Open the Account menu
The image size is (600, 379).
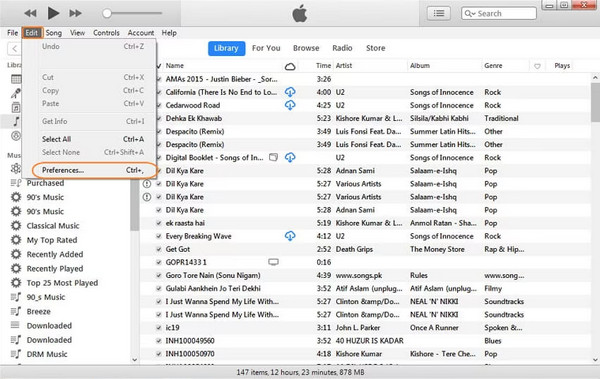coord(141,33)
